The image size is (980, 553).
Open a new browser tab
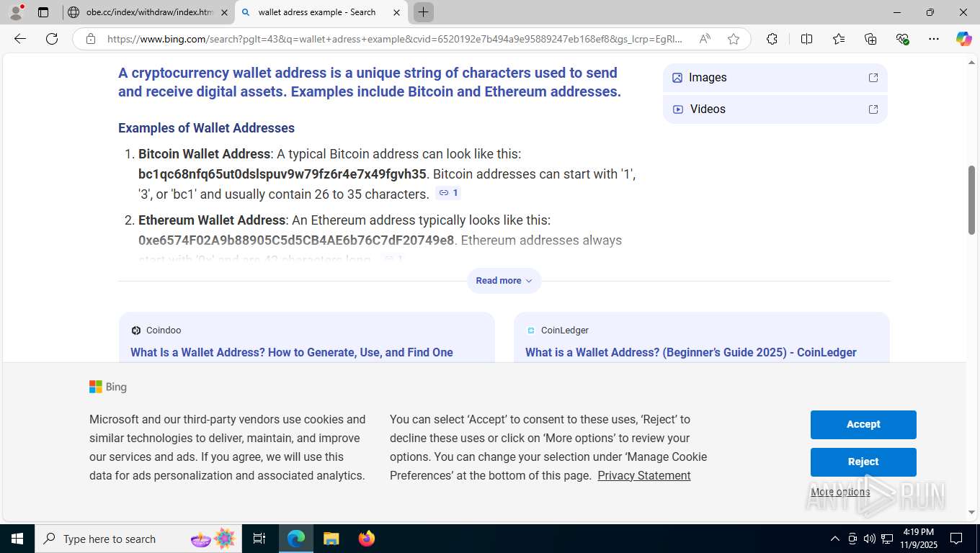(424, 12)
